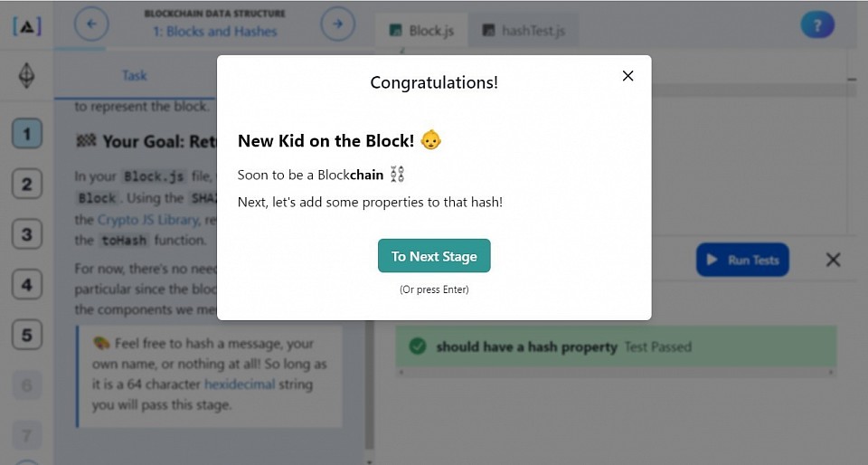
Task: Click the Alchemy logo icon
Action: coord(26,25)
